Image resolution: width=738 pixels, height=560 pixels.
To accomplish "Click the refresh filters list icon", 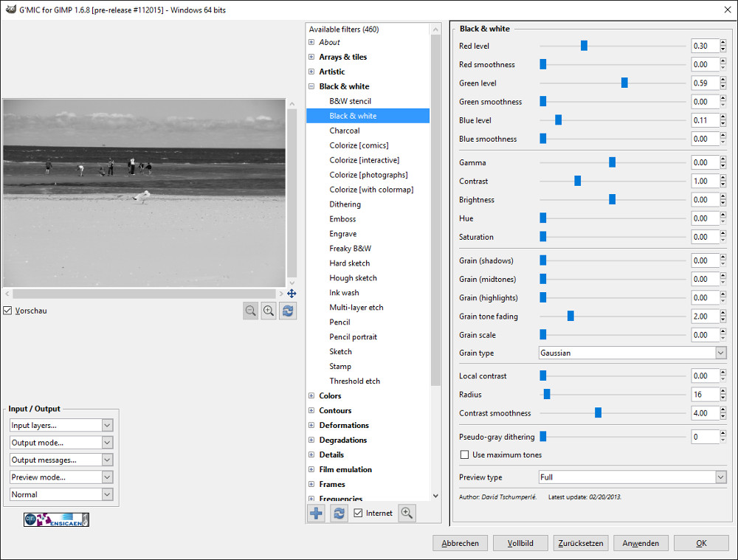I will click(x=339, y=514).
